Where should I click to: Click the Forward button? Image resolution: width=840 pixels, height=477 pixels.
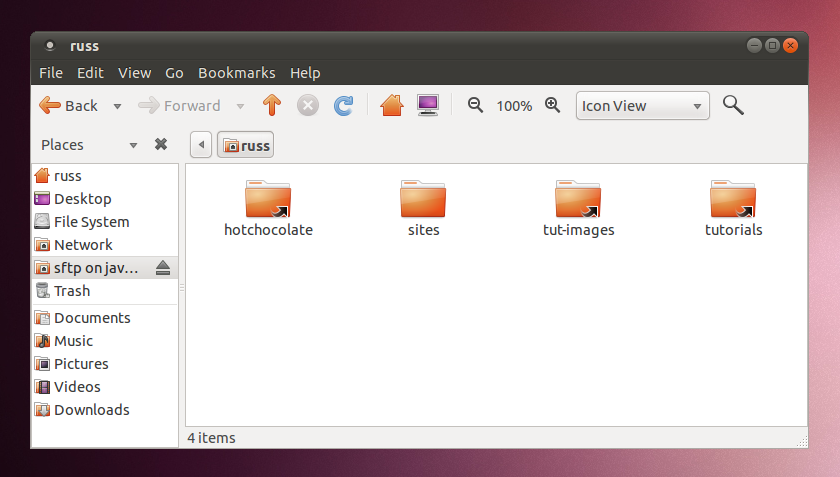point(179,106)
